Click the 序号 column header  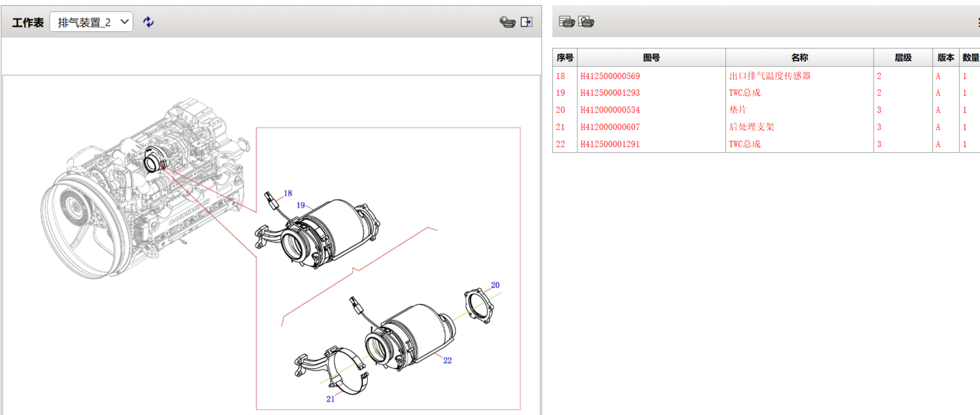[564, 58]
